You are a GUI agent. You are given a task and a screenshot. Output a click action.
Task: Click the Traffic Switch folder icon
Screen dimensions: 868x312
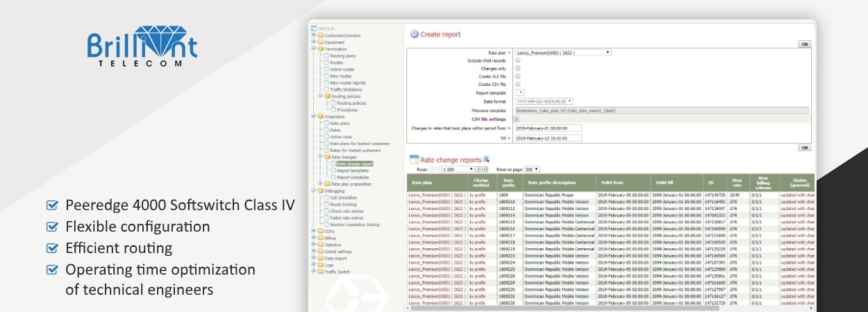[322, 272]
